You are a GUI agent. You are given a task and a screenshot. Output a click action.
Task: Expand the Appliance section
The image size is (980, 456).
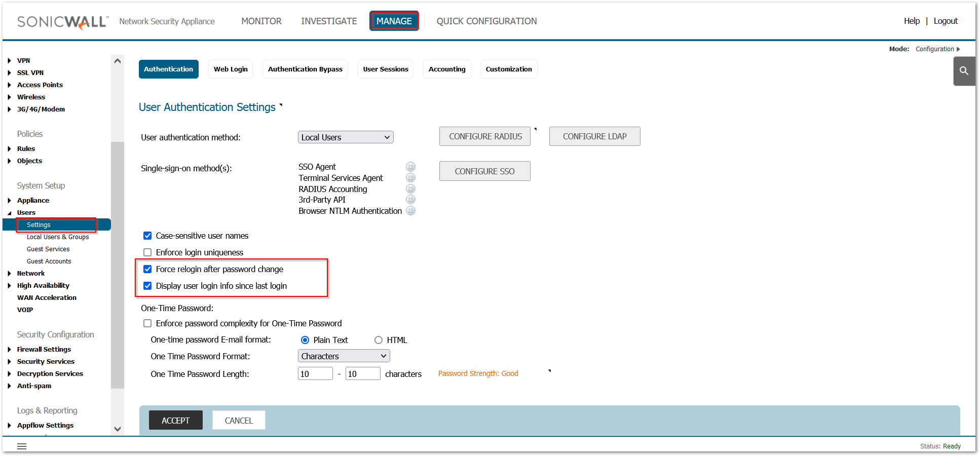pyautogui.click(x=10, y=200)
